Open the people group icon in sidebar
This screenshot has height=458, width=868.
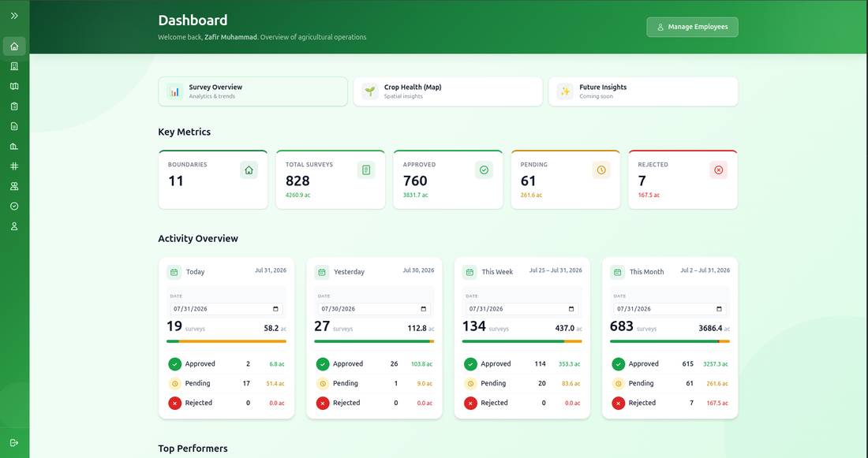point(14,186)
